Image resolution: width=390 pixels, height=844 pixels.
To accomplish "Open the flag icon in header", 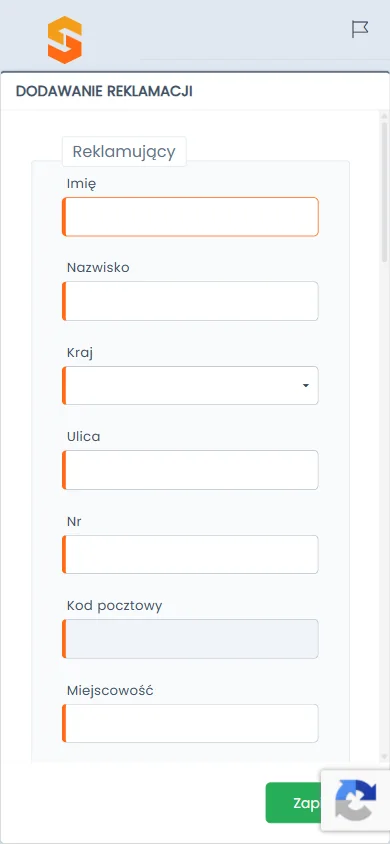I will click(360, 29).
